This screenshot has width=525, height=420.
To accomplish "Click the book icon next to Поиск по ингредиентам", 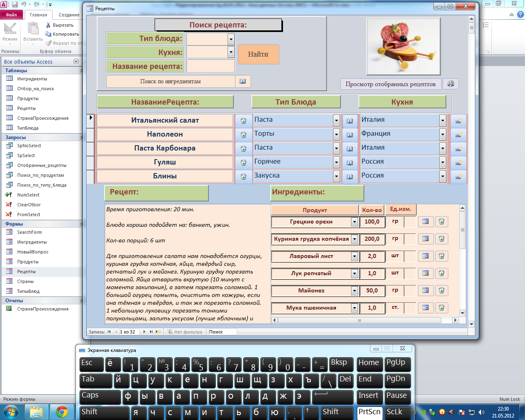I will pyautogui.click(x=243, y=81).
